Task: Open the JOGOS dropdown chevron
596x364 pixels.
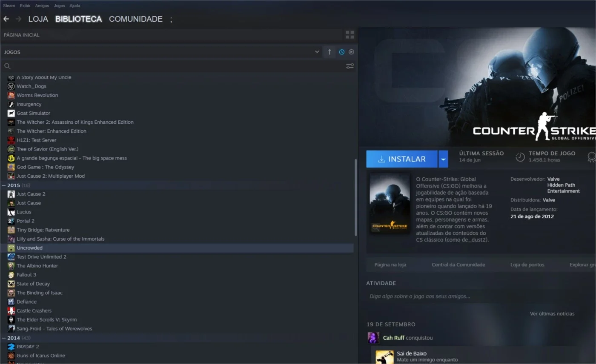Action: click(317, 52)
